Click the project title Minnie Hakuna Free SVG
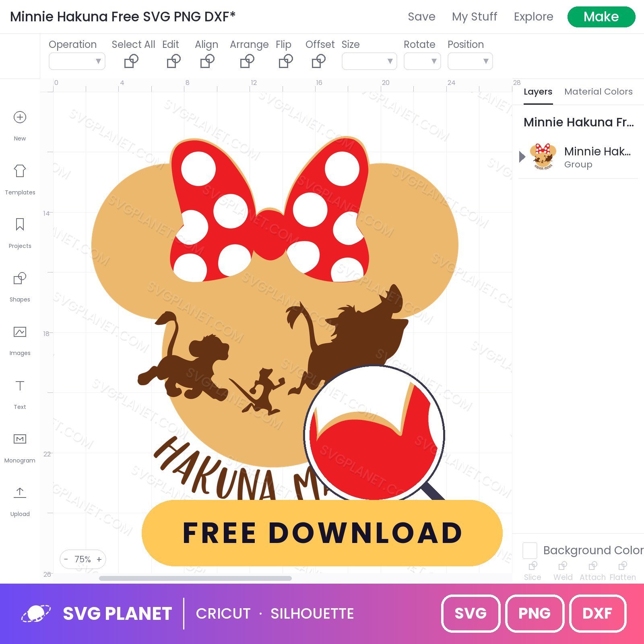Screen dimensions: 644x644 point(123,17)
